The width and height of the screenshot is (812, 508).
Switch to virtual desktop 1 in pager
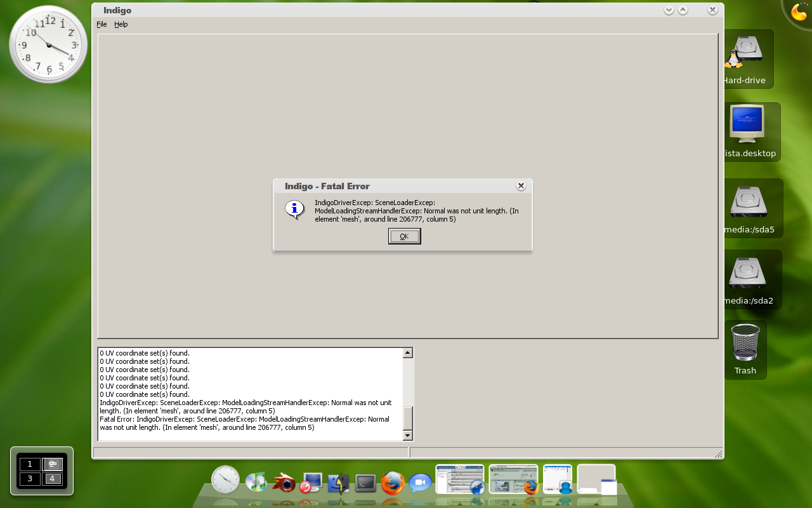[x=30, y=464]
